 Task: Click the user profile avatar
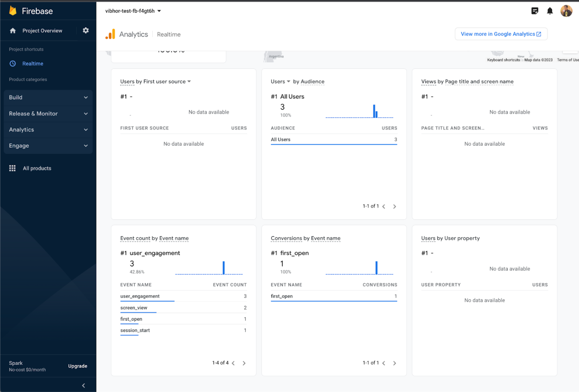(567, 11)
